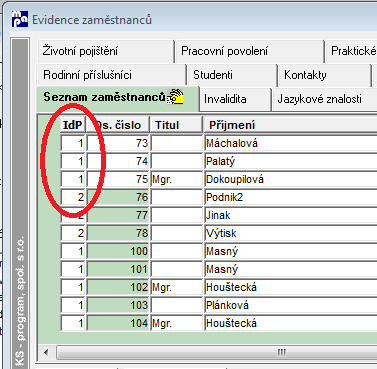Click the Mgr. title cell in row 102
This screenshot has width=377, height=369.
176,287
